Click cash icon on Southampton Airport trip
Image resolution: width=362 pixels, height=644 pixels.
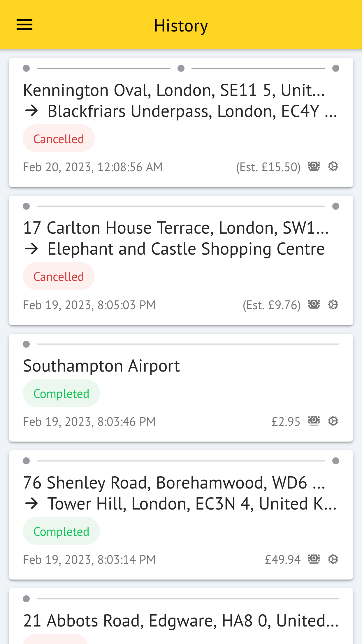click(314, 421)
